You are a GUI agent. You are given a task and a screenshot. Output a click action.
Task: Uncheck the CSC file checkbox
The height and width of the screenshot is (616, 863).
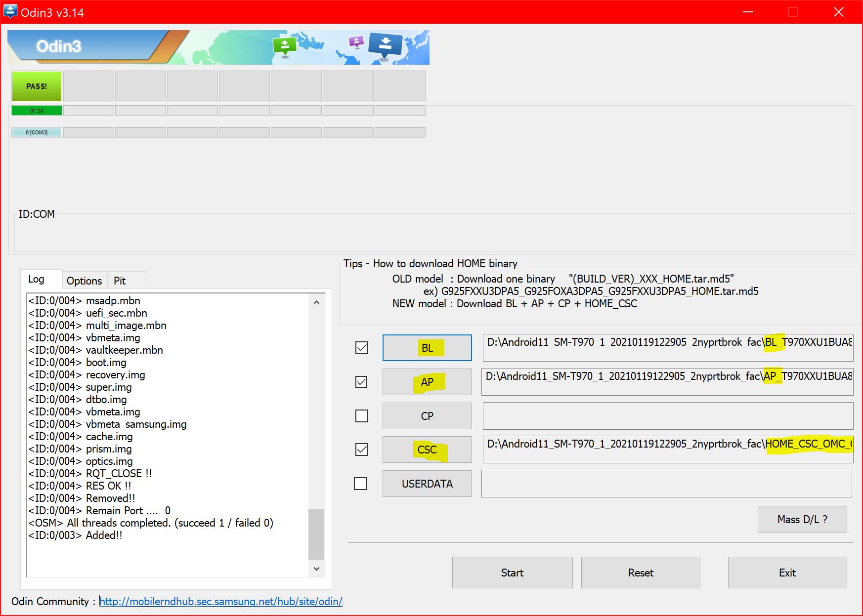click(x=362, y=450)
